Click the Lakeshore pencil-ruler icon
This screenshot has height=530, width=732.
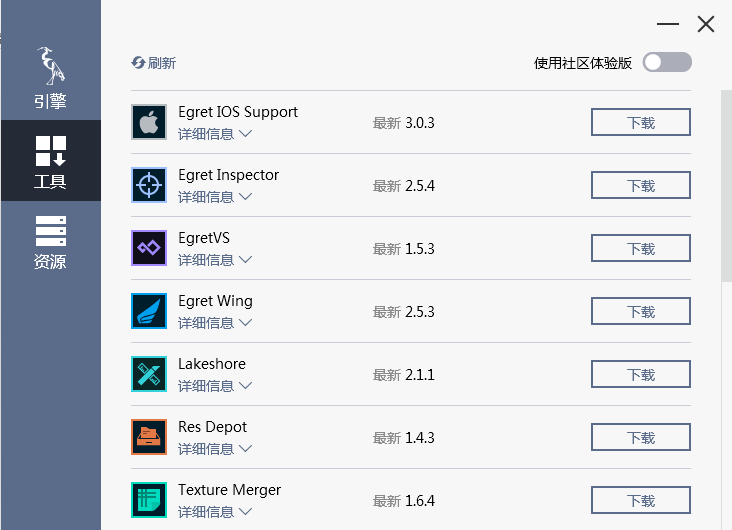(149, 374)
